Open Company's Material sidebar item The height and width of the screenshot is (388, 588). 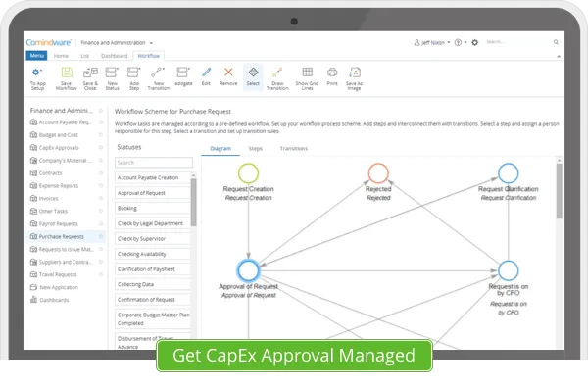point(65,161)
